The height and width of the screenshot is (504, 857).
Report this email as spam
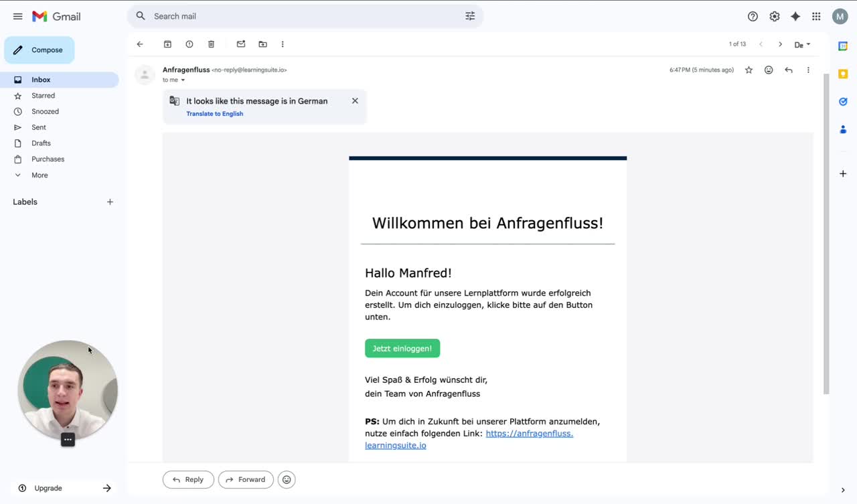click(x=189, y=44)
